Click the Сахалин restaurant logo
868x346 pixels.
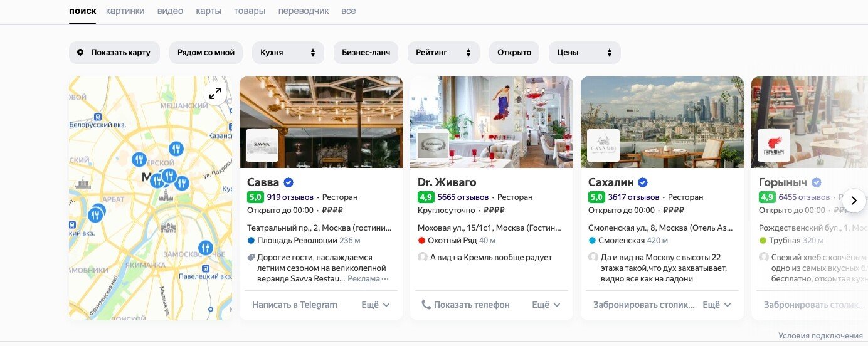point(603,145)
